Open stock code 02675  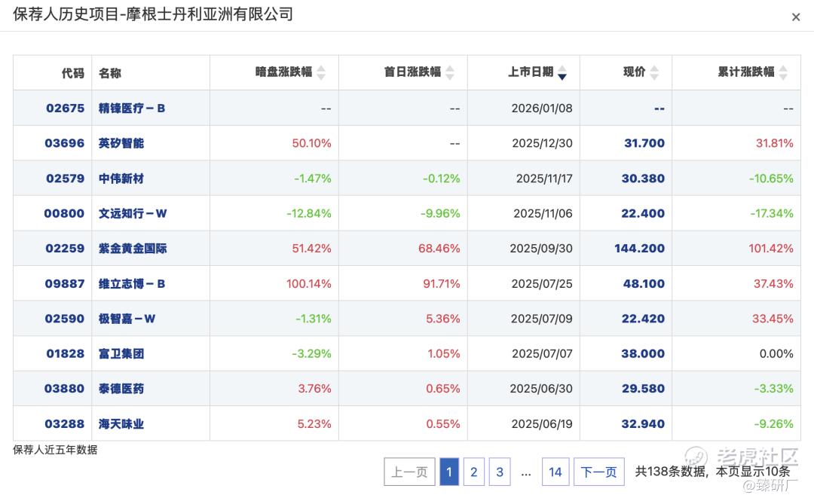point(65,108)
